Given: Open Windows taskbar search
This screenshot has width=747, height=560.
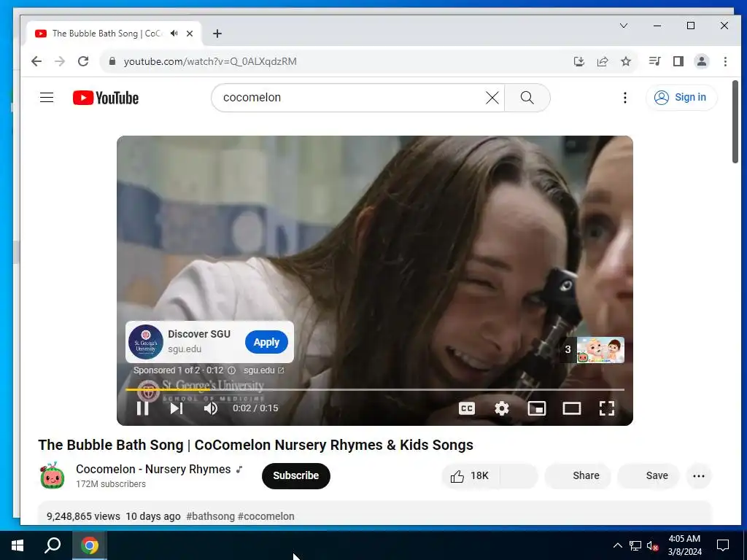Looking at the screenshot, I should coord(53,545).
